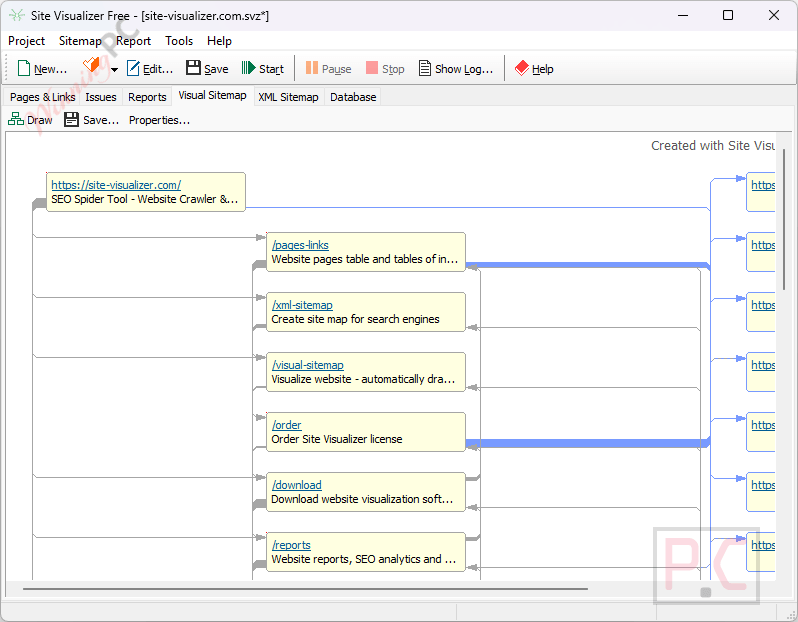Open the Tools menu
Viewport: 798px width, 622px height.
(x=179, y=41)
